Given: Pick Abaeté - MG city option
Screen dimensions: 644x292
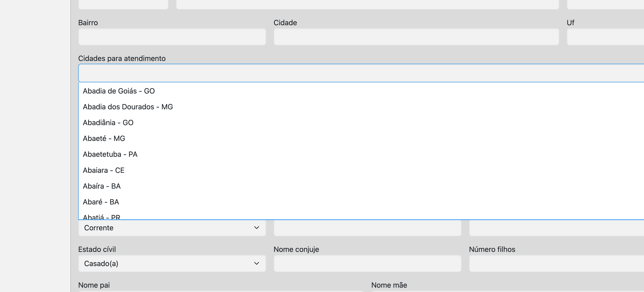Looking at the screenshot, I should [x=361, y=138].
